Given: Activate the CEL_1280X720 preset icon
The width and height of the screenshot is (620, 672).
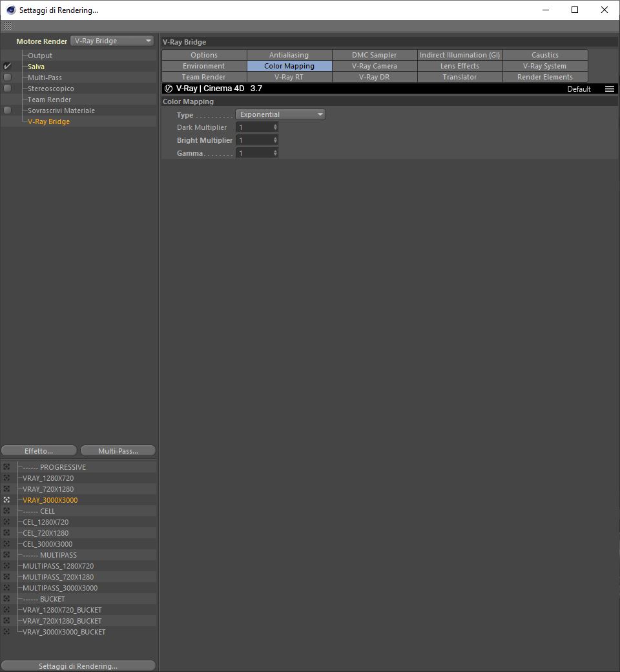Looking at the screenshot, I should coord(6,522).
